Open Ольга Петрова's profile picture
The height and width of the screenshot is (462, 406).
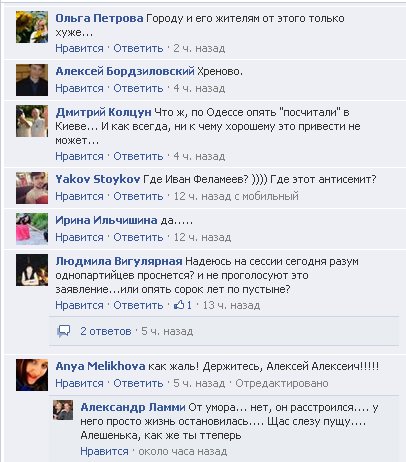[x=32, y=27]
